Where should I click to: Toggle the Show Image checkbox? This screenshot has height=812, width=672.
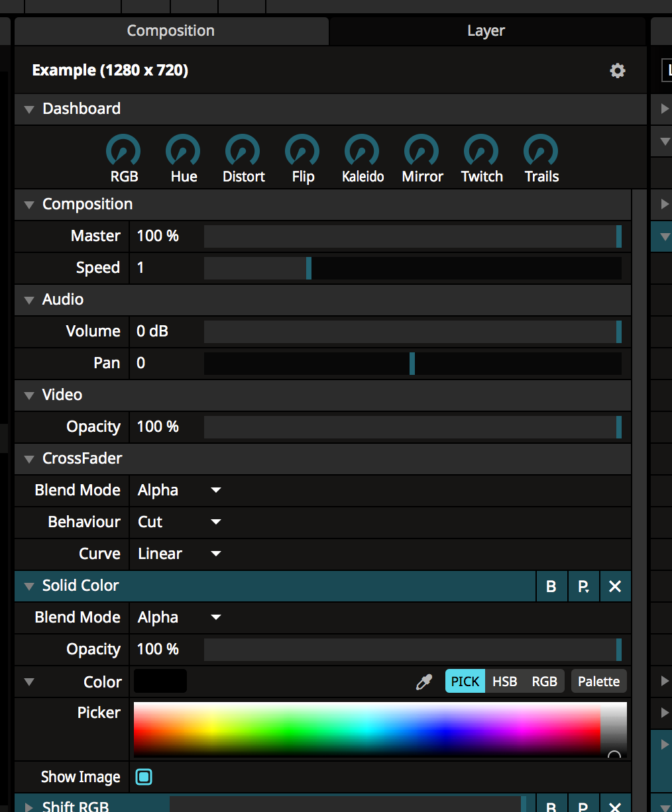[144, 777]
